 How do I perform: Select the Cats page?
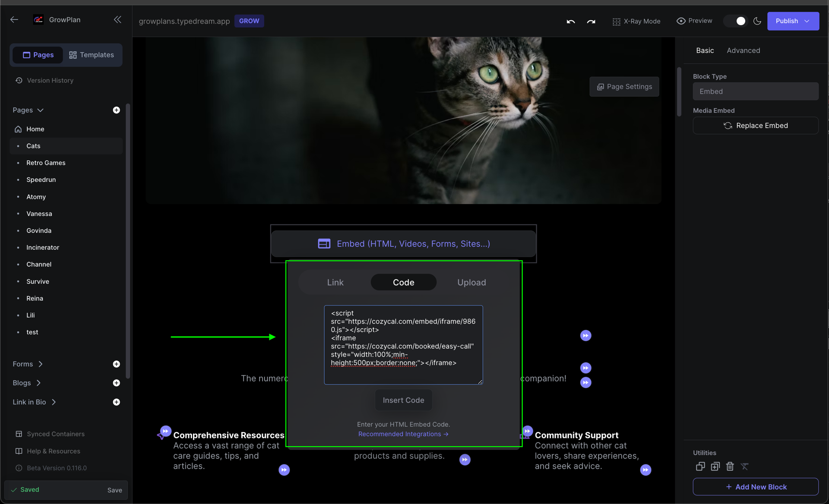click(66, 146)
